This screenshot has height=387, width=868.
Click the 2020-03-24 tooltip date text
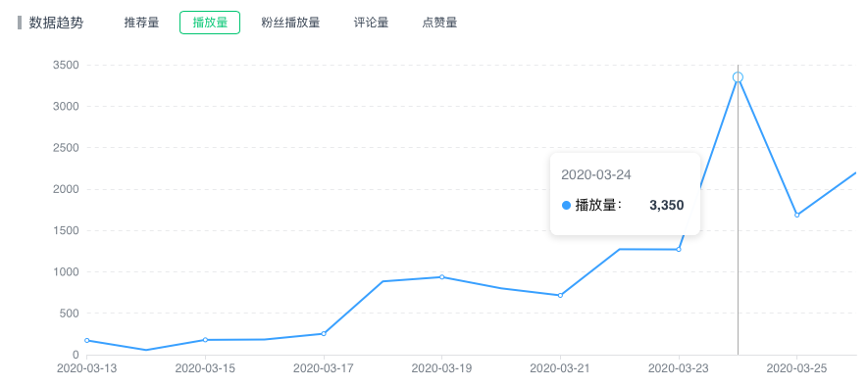click(x=596, y=175)
